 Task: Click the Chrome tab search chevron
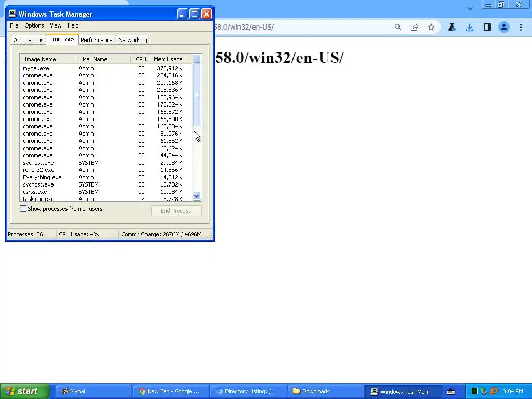470,8
